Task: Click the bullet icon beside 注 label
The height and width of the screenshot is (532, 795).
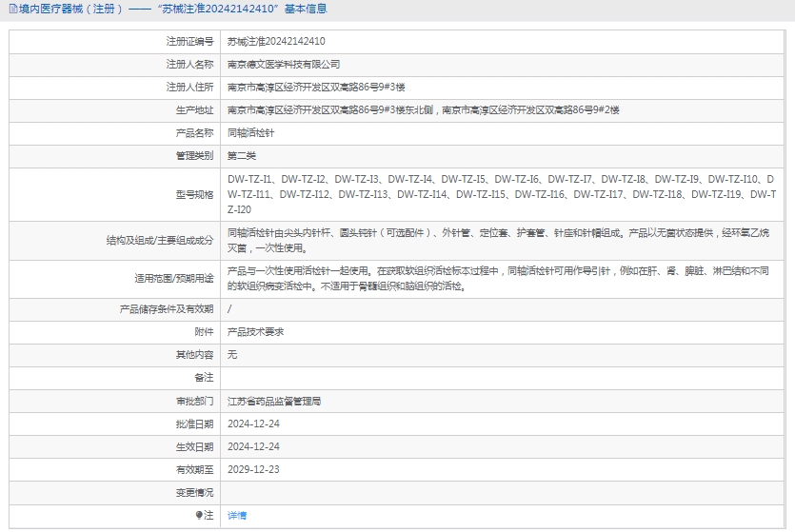Action: [x=199, y=515]
